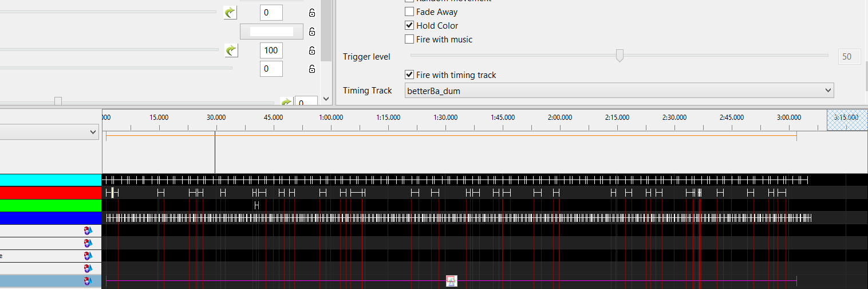Click the 2:45.000 time label on the ruler
The width and height of the screenshot is (868, 289).
(x=732, y=117)
